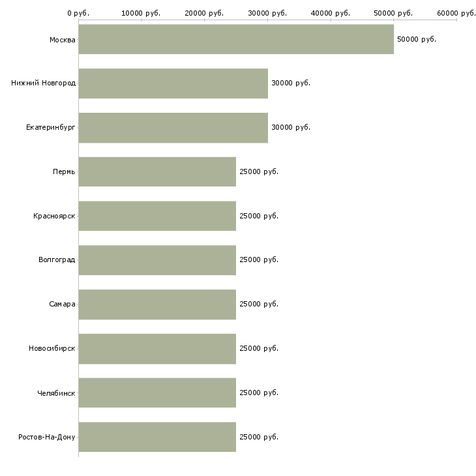The height and width of the screenshot is (476, 476).
Task: Click the Москва city label
Action: (x=62, y=40)
